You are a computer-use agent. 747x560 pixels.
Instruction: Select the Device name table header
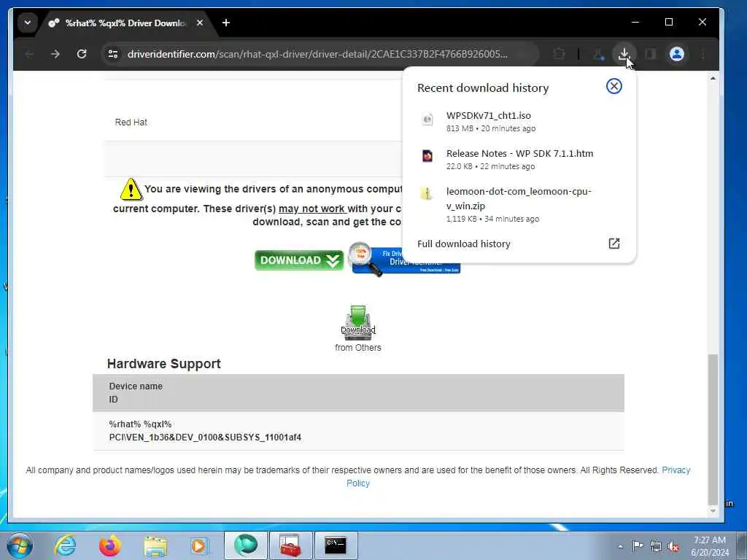(136, 386)
